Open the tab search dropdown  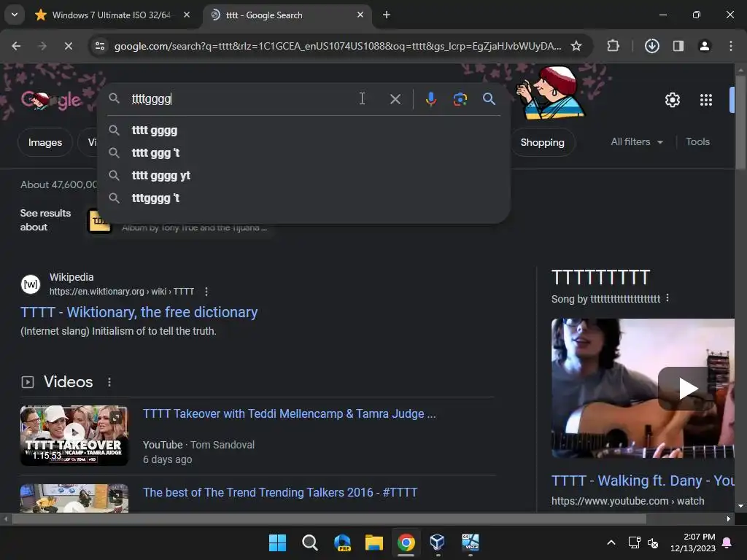point(15,15)
